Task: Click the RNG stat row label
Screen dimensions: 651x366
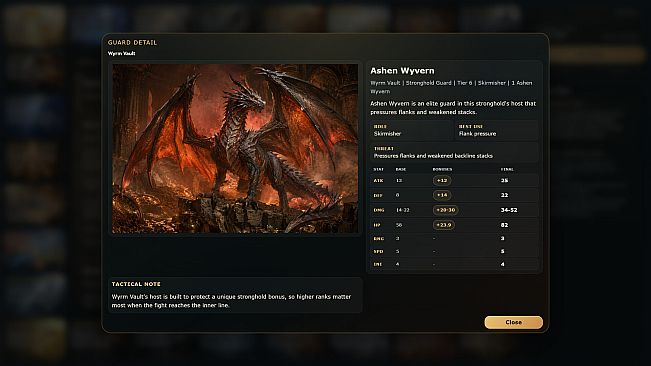Action: point(379,239)
